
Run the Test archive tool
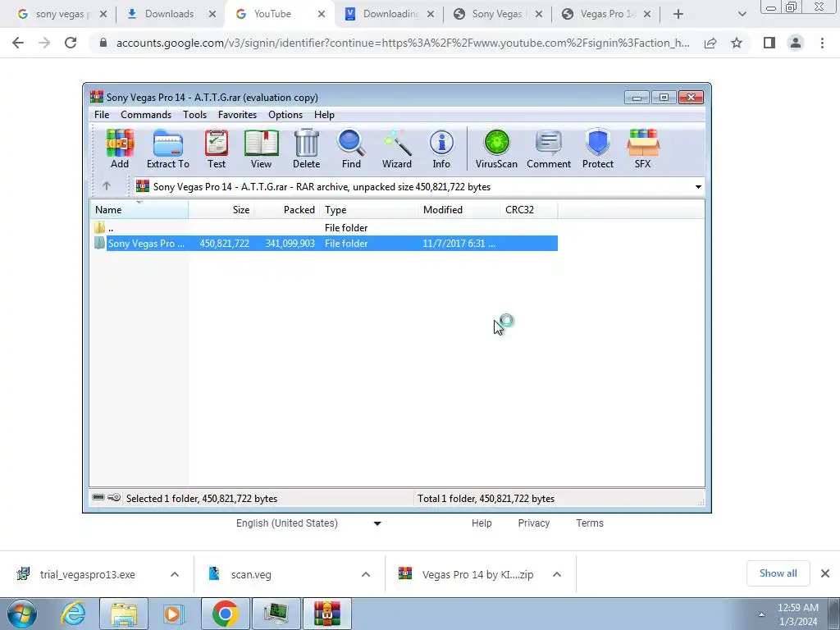click(217, 149)
